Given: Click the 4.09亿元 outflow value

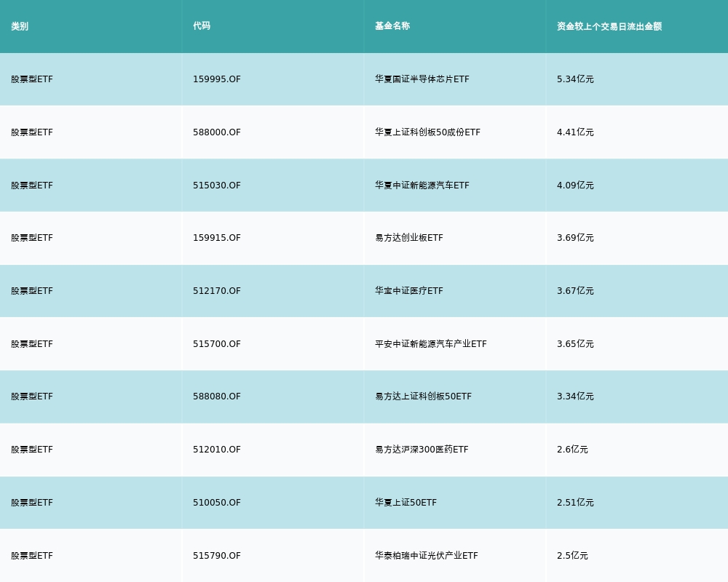Looking at the screenshot, I should tap(575, 186).
